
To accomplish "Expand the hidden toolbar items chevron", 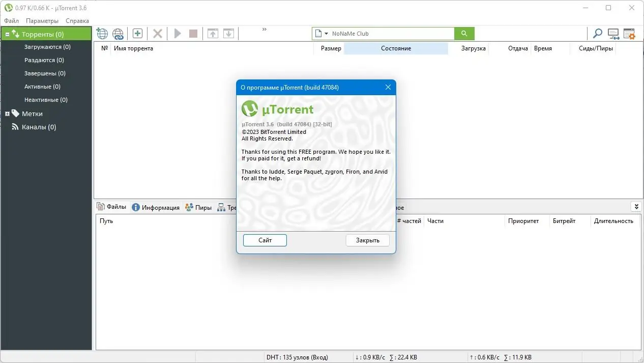I will click(265, 30).
